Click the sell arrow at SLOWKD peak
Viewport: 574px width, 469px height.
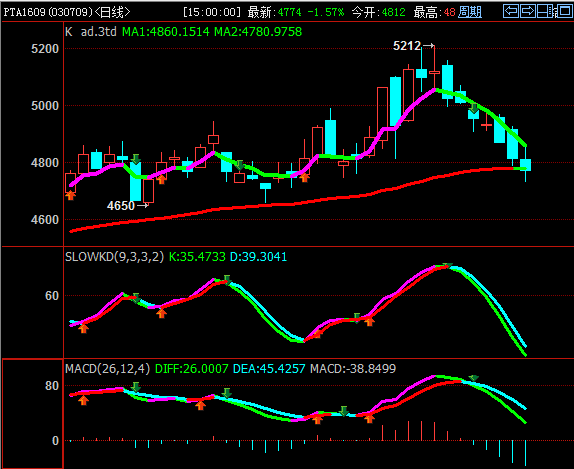[x=447, y=265]
